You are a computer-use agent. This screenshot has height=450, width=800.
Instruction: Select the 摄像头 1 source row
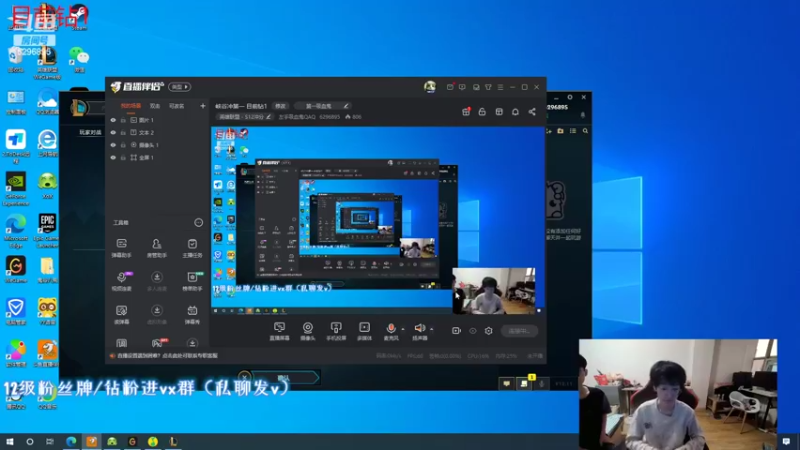point(158,145)
